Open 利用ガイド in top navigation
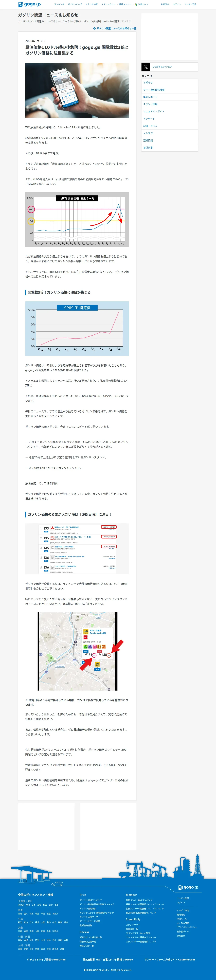 [x=143, y=4]
